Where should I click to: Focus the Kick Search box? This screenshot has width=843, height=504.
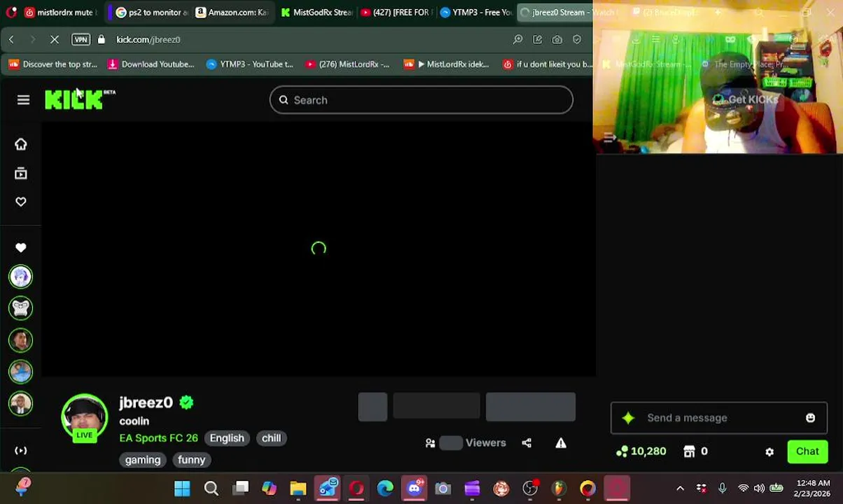pyautogui.click(x=421, y=100)
